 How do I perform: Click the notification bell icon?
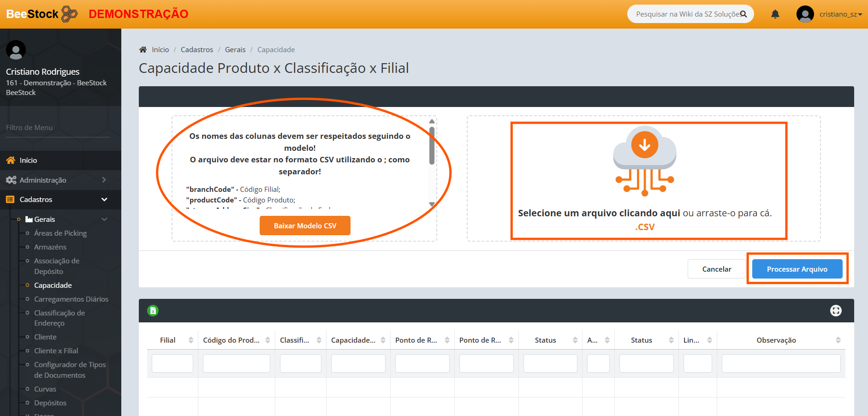pyautogui.click(x=775, y=14)
